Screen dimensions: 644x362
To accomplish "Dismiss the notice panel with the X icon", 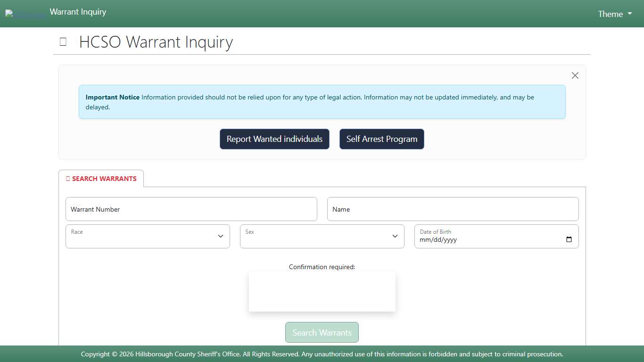I will click(575, 75).
